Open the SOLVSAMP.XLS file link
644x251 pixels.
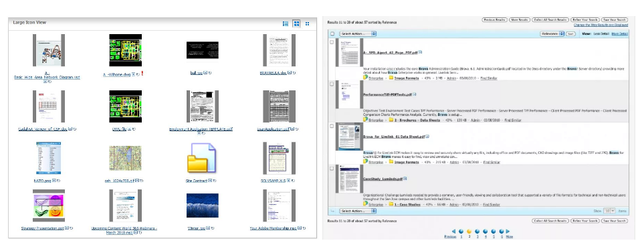274,180
